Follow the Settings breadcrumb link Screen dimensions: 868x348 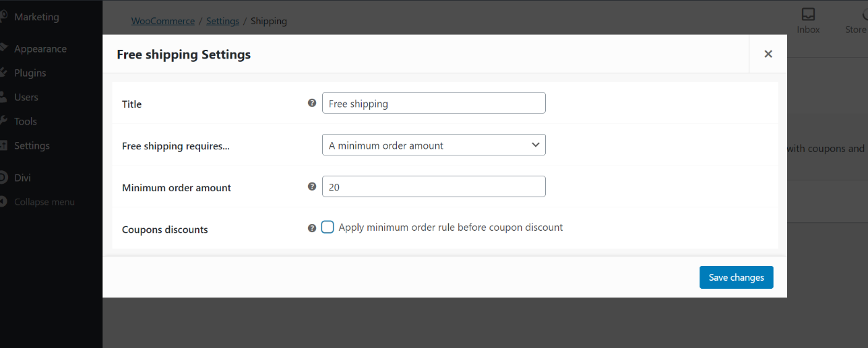pos(222,21)
